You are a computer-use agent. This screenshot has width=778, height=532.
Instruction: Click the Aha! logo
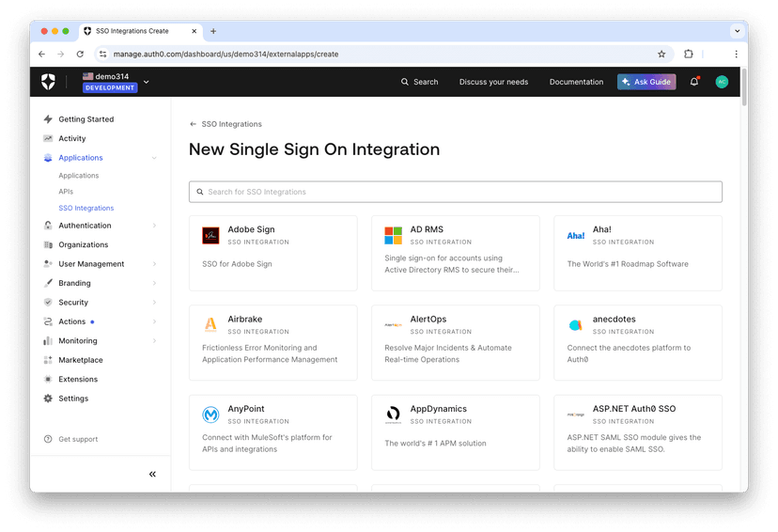click(x=576, y=236)
